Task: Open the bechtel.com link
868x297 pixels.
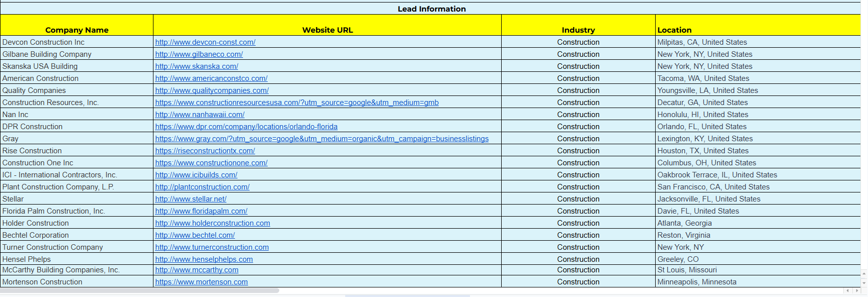Action: tap(195, 235)
